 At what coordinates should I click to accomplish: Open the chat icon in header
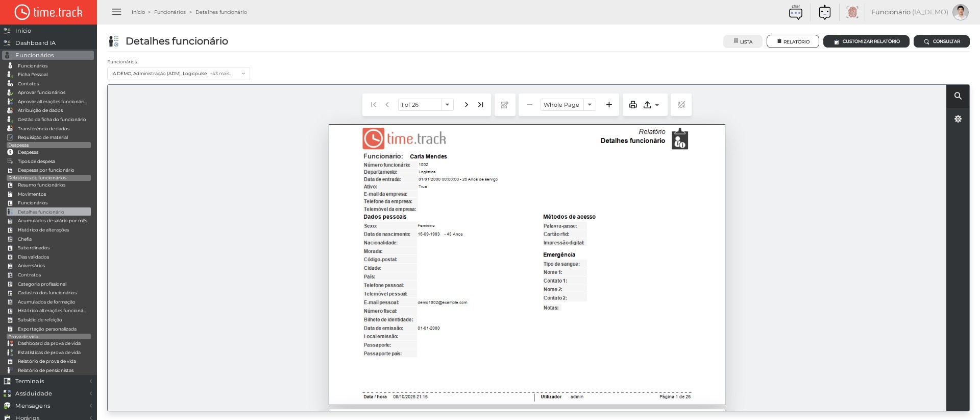795,12
